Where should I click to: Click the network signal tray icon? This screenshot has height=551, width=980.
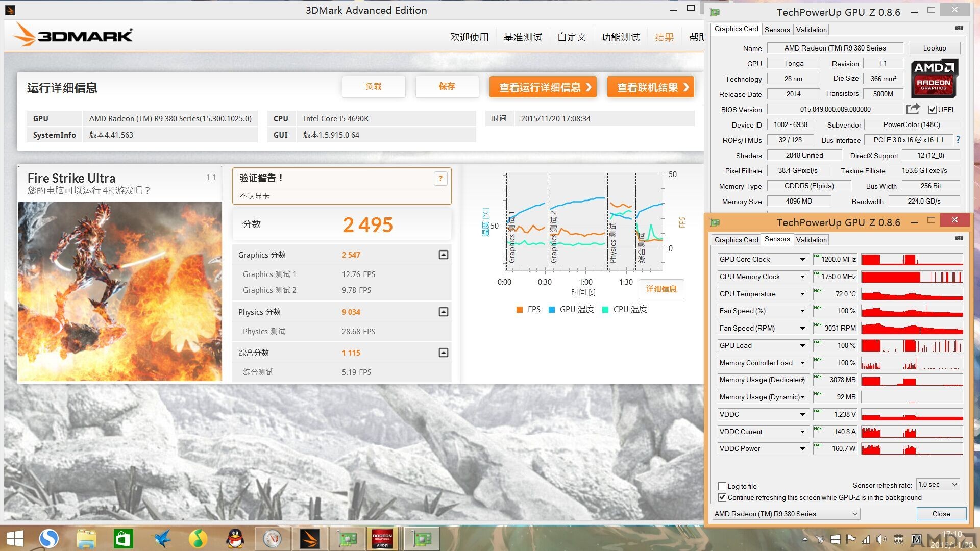[x=866, y=539]
